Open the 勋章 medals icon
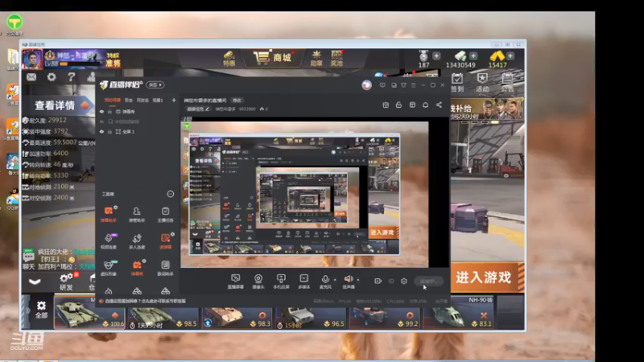Viewport: 644px width, 362px height. click(316, 59)
